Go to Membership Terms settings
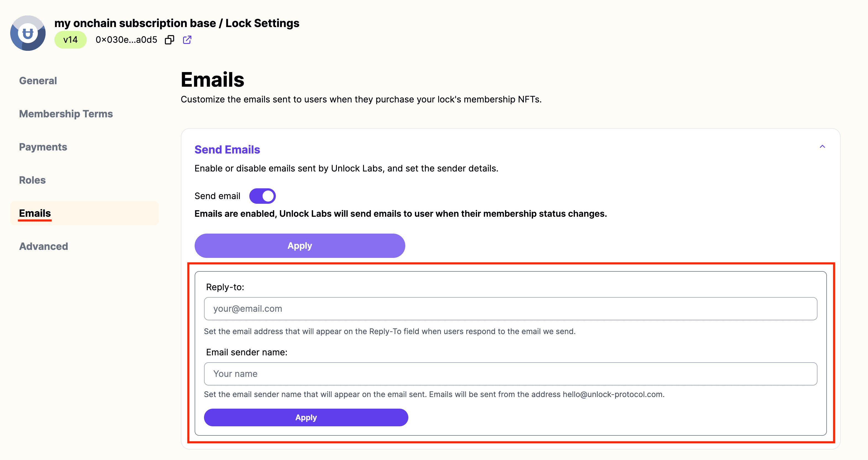 [x=66, y=114]
